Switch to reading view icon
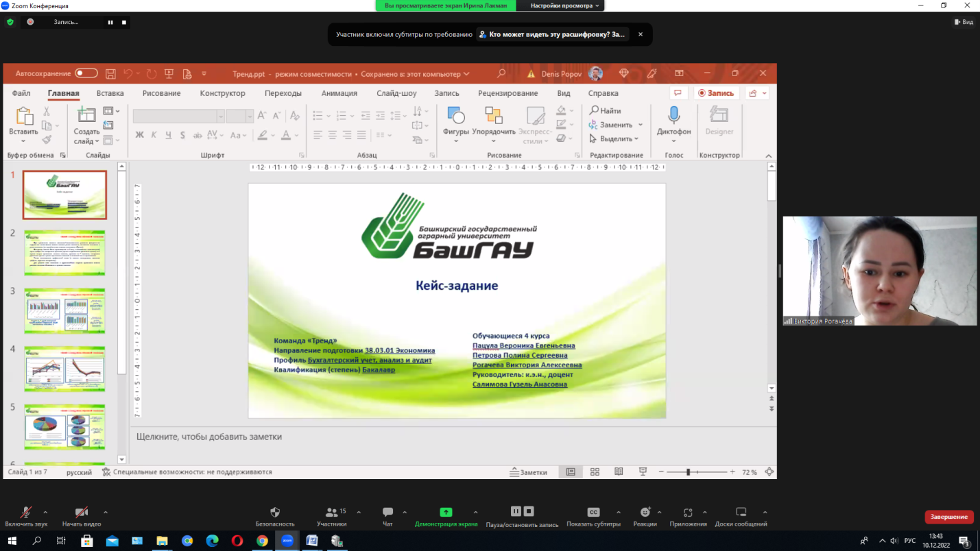The width and height of the screenshot is (980, 551). click(619, 472)
